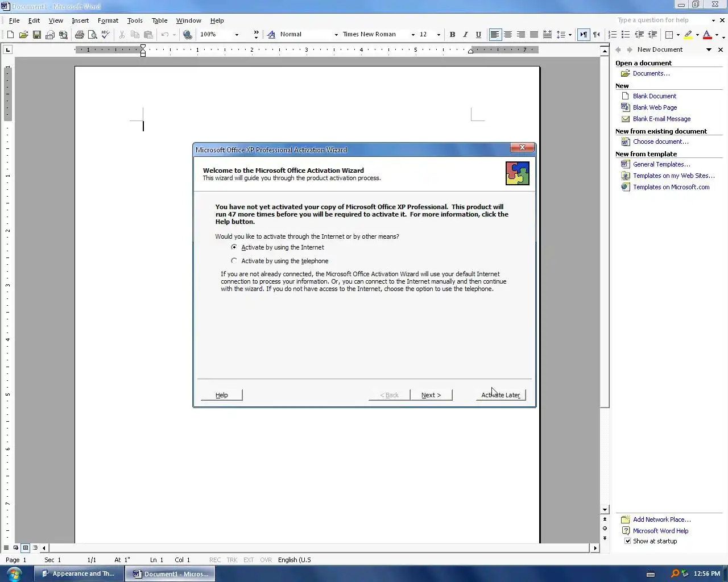728x582 pixels.
Task: Open the Times New Roman font dropdown
Action: (413, 35)
